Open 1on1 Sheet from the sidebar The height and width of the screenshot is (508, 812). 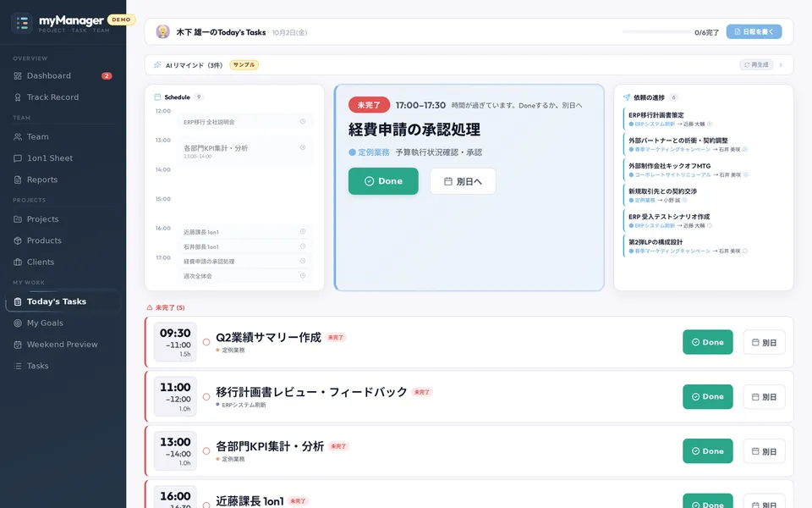[x=63, y=158]
